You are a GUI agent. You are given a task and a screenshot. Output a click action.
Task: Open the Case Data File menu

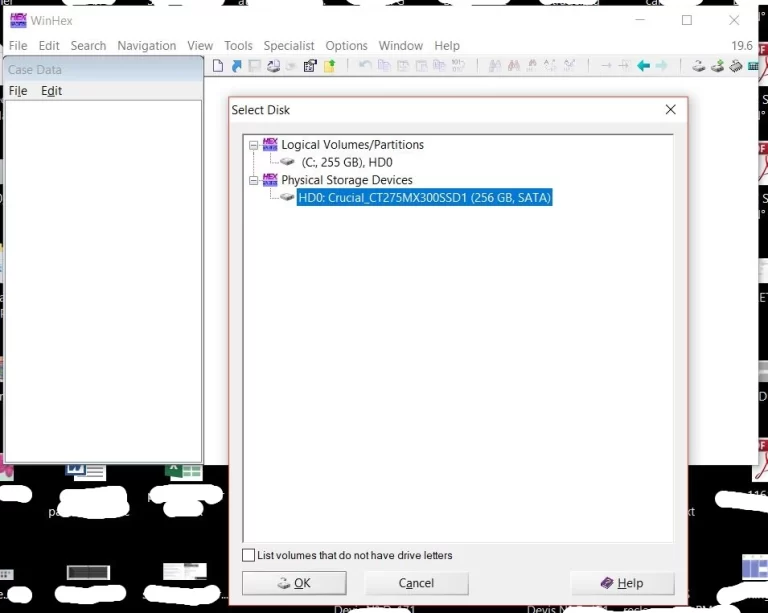18,91
